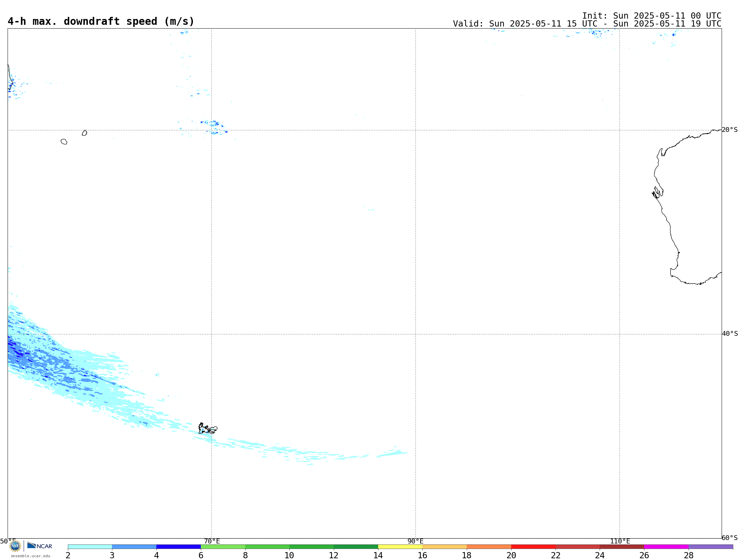Screen dimensions: 744x560
Task: Click the NCAR logo
Action: coord(40,546)
